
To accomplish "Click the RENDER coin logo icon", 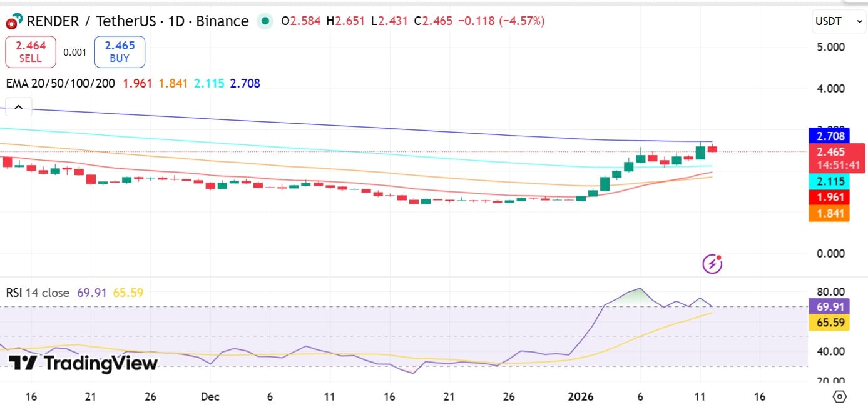I will point(13,22).
